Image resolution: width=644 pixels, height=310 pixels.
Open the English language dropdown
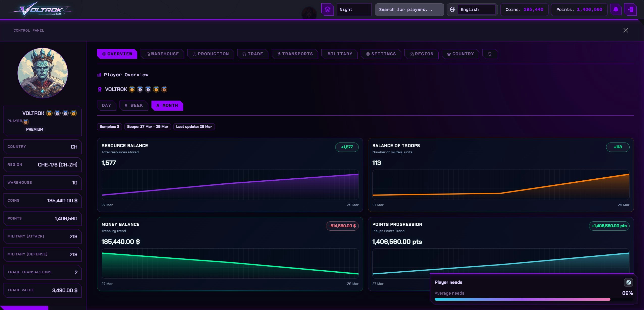click(x=476, y=10)
